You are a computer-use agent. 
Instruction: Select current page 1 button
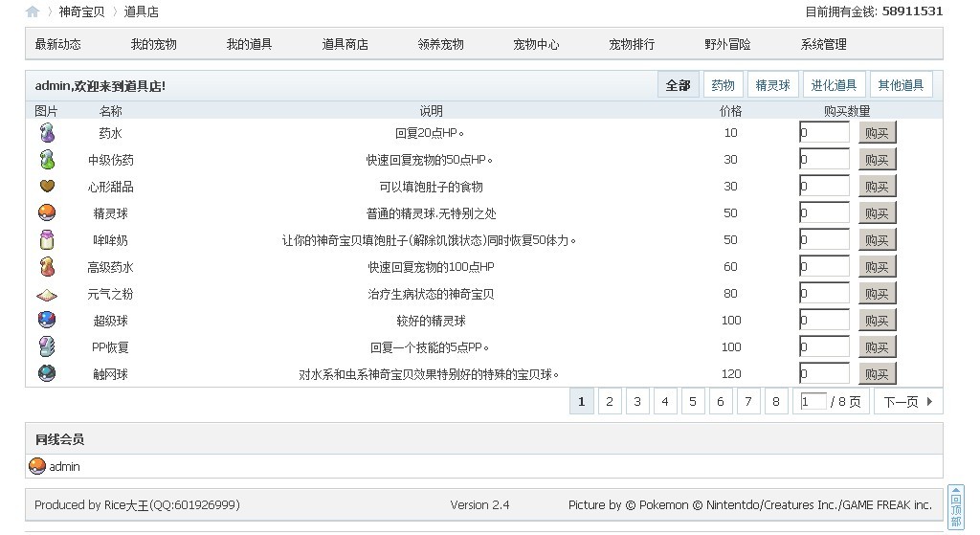pyautogui.click(x=581, y=401)
